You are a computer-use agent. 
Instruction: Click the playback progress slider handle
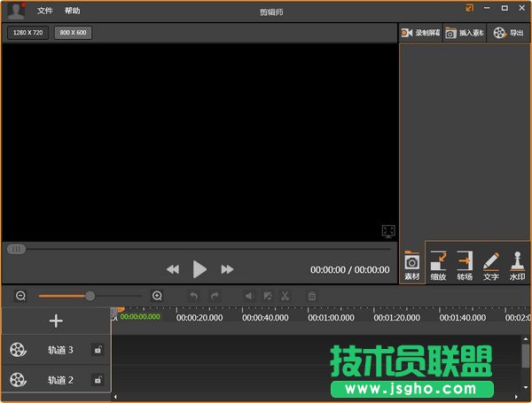16,250
